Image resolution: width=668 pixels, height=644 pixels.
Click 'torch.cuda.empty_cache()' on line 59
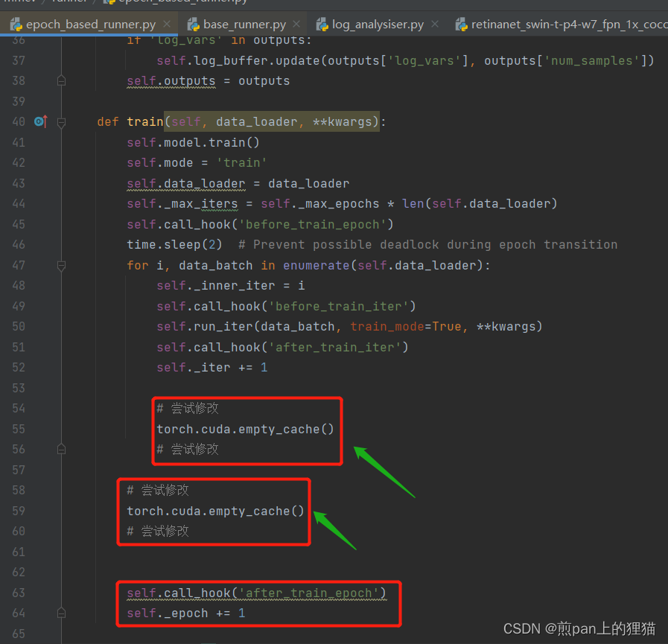tap(215, 511)
